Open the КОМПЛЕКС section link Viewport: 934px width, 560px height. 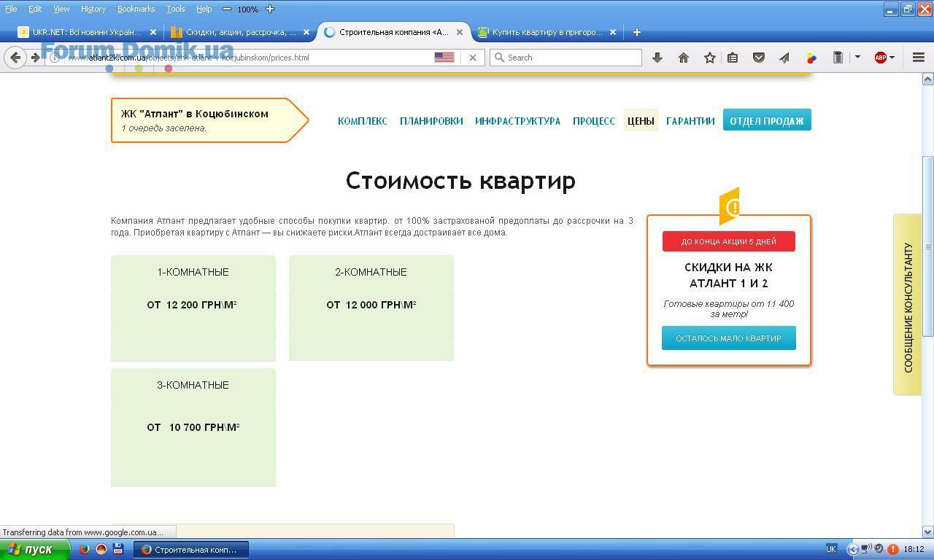[x=363, y=121]
